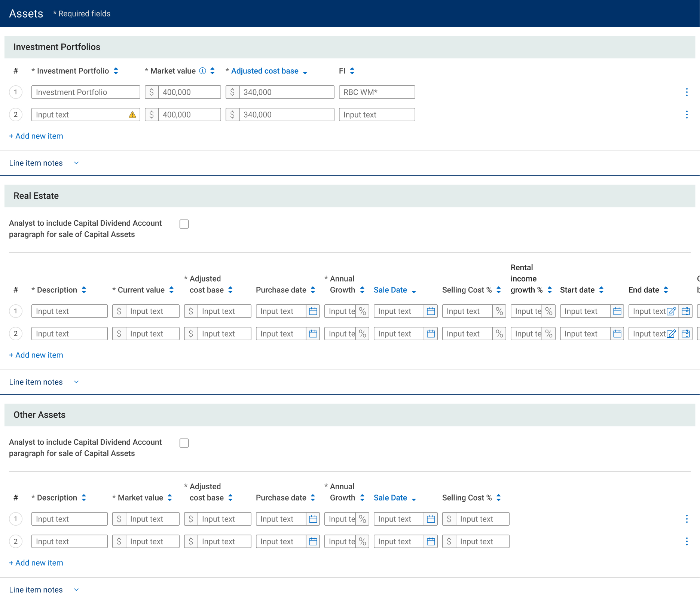Screen dimensions: 700x602
Task: Open the Sale Date calendar in Other Assets row 1
Action: coord(431,519)
